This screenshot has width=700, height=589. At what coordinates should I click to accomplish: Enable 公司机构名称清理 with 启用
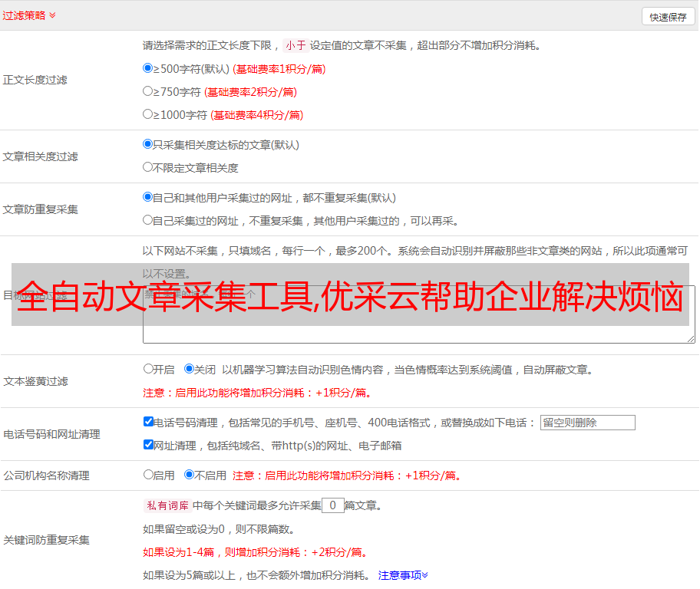click(x=148, y=475)
